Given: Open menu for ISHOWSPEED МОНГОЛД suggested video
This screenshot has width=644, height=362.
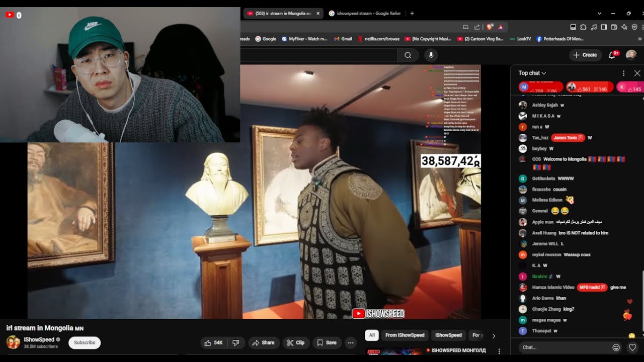Looking at the screenshot, I should coord(499,351).
